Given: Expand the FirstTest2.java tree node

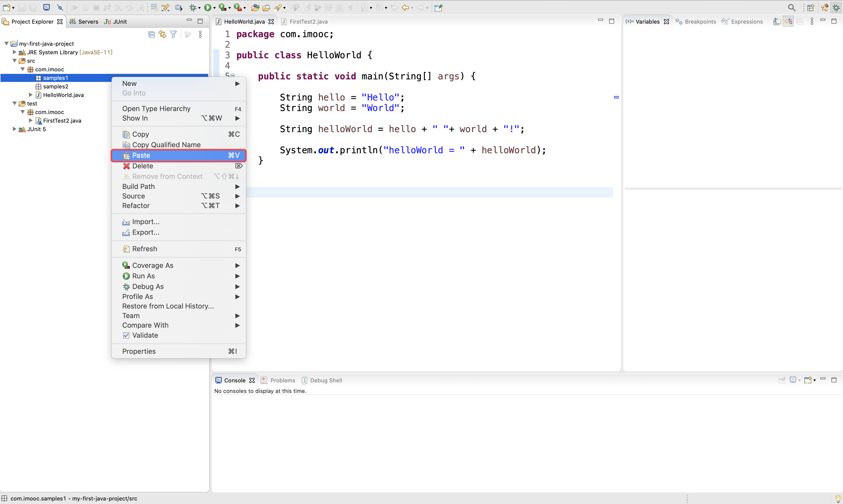Looking at the screenshot, I should click(31, 120).
